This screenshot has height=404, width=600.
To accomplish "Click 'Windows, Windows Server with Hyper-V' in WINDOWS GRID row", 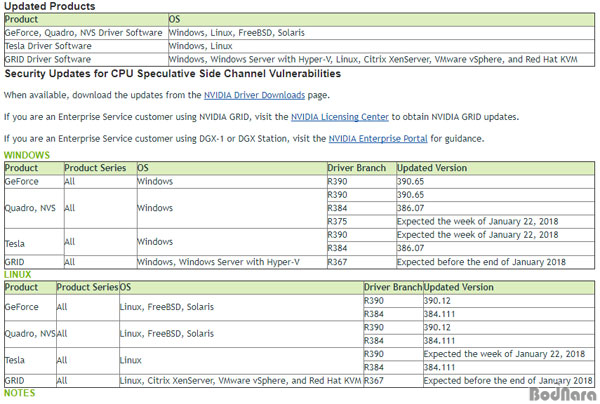I will point(232,262).
